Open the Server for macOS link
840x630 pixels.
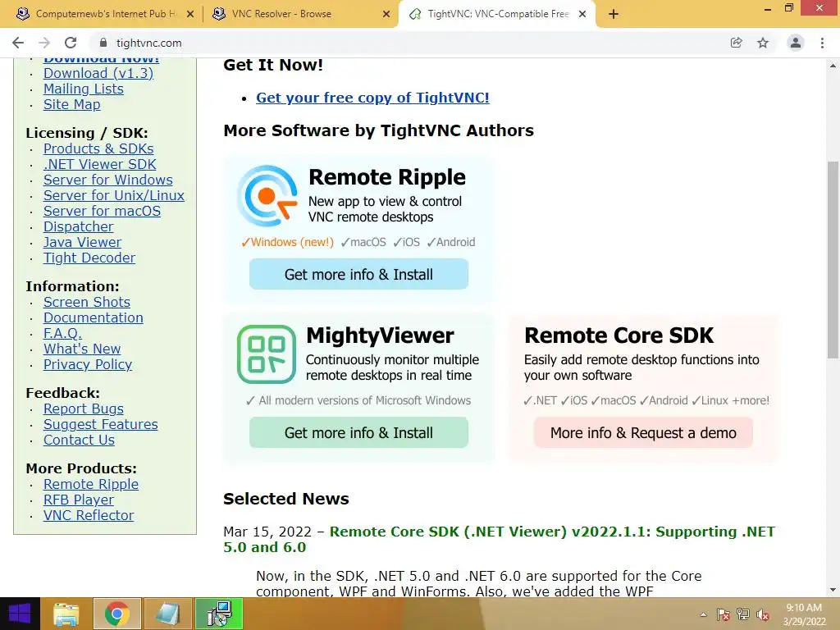102,211
